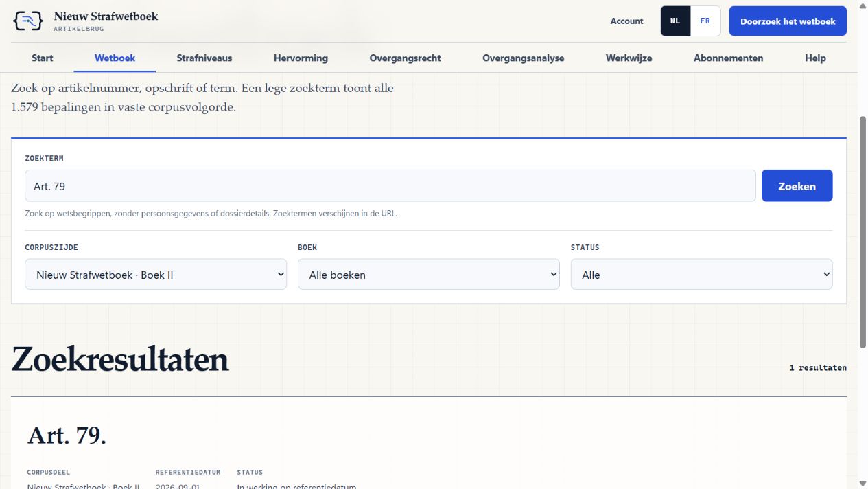The width and height of the screenshot is (868, 489).
Task: Click the Doorzoek het wetboek button
Action: click(788, 21)
